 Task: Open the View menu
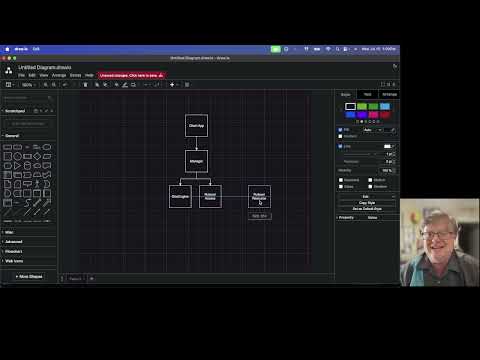click(x=44, y=75)
